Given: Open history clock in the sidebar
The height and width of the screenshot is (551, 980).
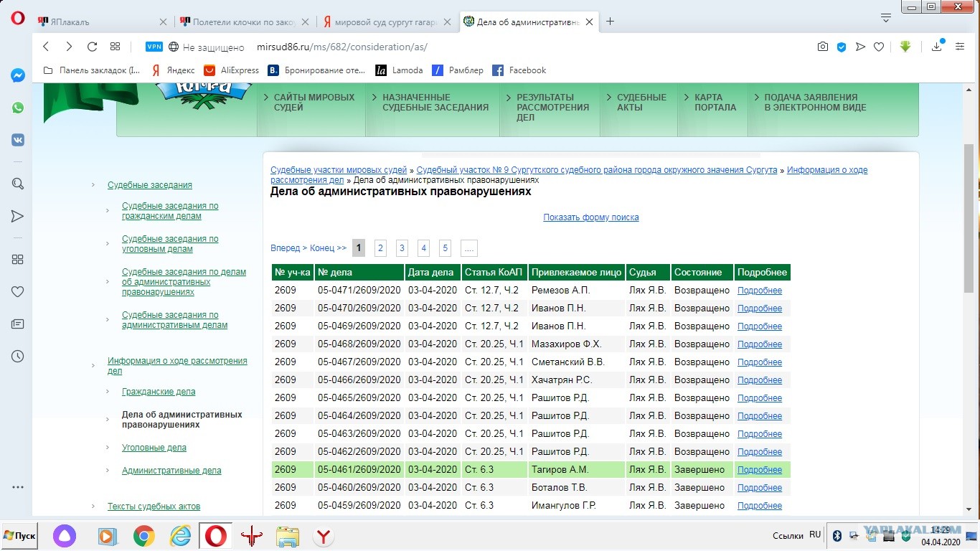Looking at the screenshot, I should tap(18, 356).
